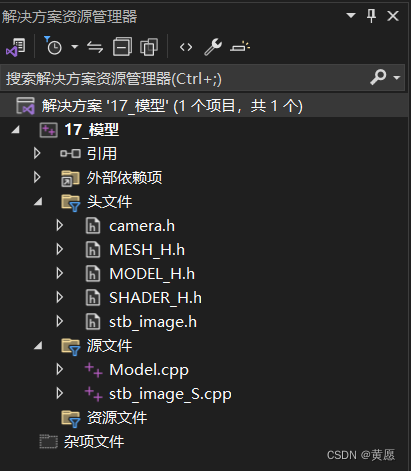Screen dimensions: 411x471
Task: Click the 杂项文件 dashed folder icon
Action: (49, 442)
